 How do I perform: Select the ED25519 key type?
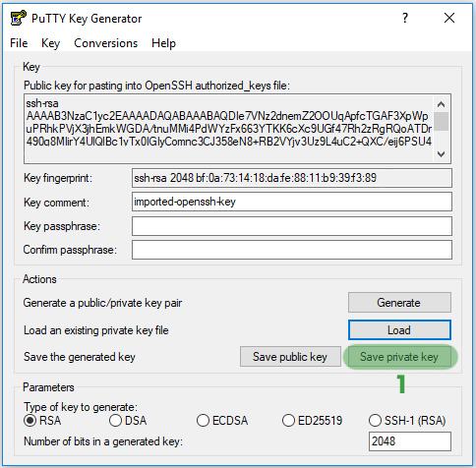[x=288, y=420]
